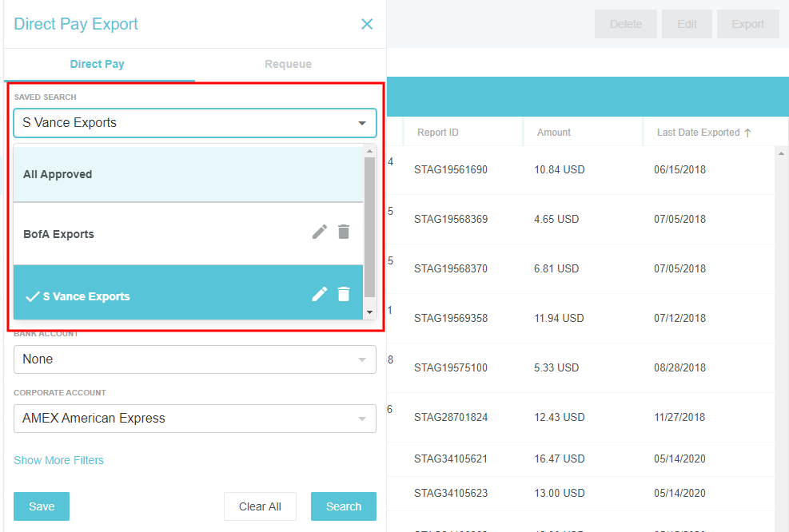Select the Direct Pay tab
Image resolution: width=789 pixels, height=532 pixels.
(x=97, y=64)
